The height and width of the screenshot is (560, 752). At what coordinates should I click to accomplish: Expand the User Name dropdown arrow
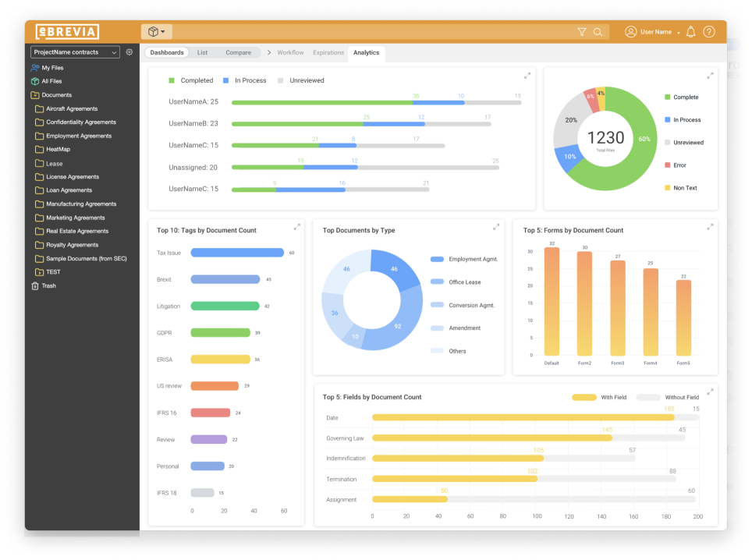click(x=679, y=33)
